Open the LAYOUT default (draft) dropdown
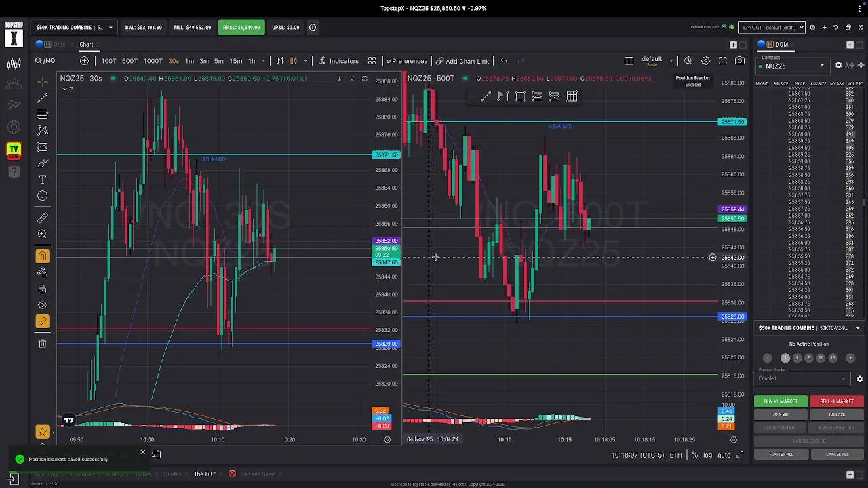 (772, 28)
